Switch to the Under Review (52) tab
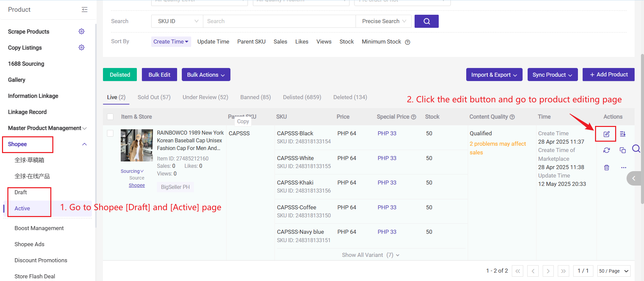The image size is (644, 281). pyautogui.click(x=205, y=97)
